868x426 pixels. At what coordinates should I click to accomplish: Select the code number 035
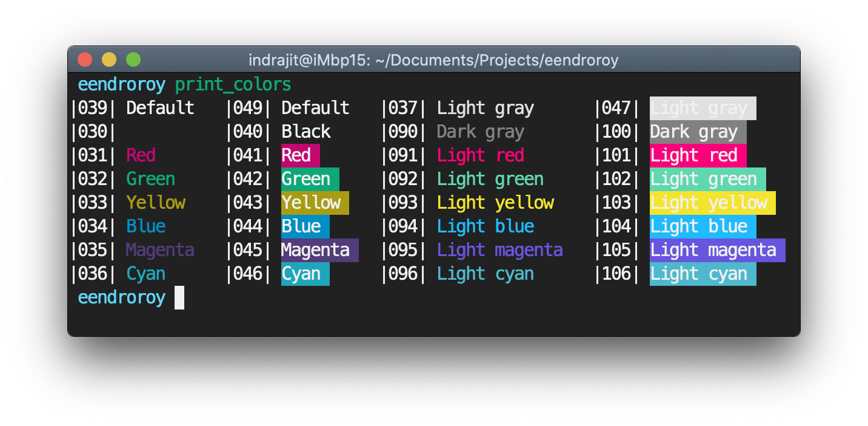[92, 250]
